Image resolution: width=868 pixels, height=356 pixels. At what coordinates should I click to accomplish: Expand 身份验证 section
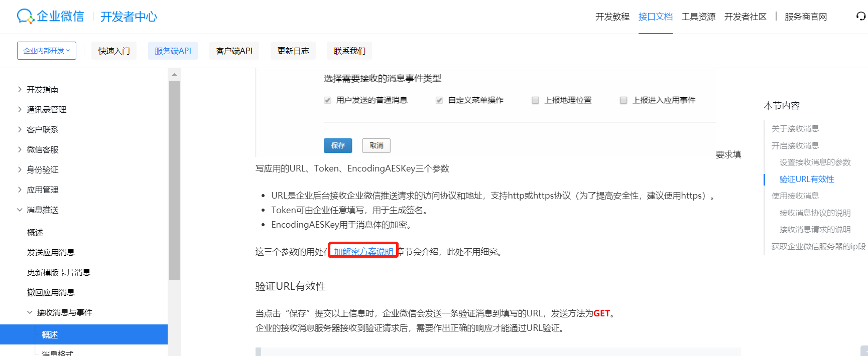[20, 169]
